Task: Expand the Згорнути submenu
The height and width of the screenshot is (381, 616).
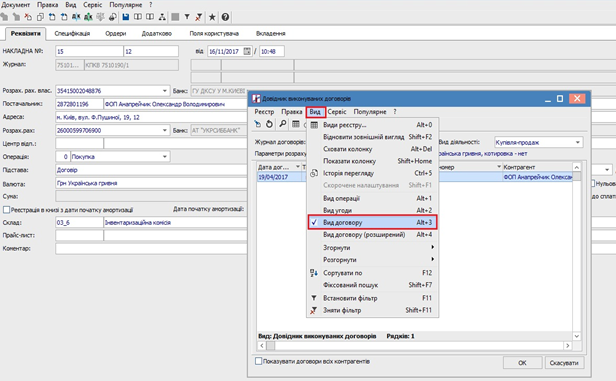Action: [x=372, y=247]
